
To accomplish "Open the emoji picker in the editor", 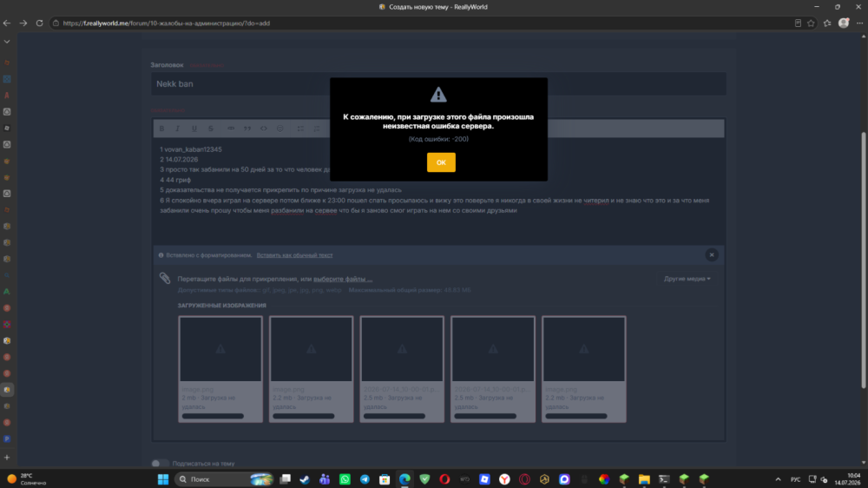I will (280, 129).
